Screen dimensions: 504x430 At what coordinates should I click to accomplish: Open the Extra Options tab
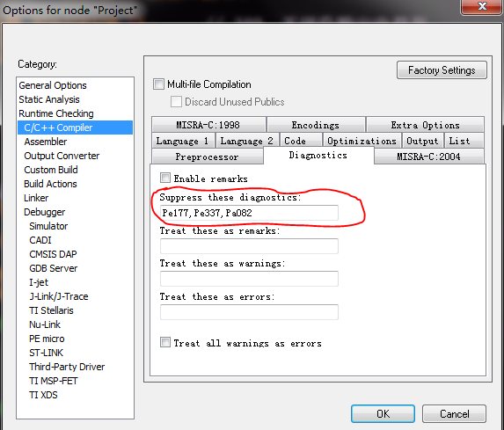pos(425,125)
